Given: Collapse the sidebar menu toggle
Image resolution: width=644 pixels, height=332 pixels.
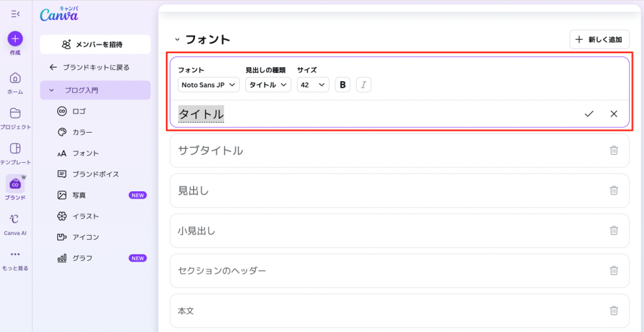Looking at the screenshot, I should [15, 13].
